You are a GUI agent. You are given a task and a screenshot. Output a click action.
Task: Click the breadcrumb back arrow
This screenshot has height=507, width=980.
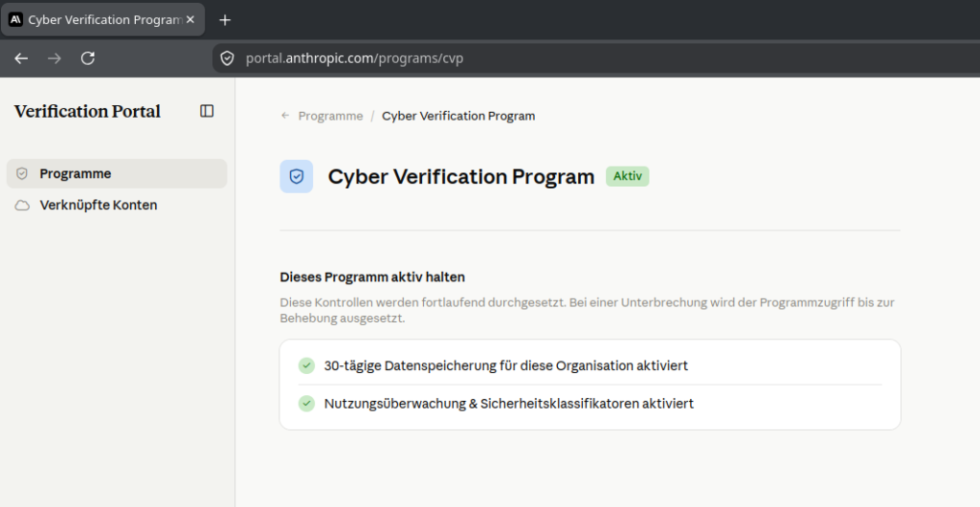(285, 116)
